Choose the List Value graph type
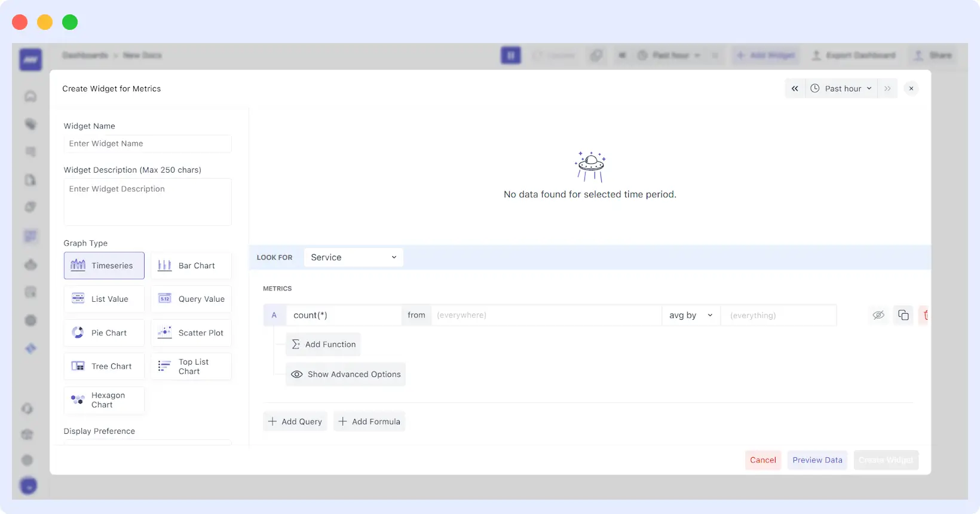The width and height of the screenshot is (980, 514). [x=104, y=299]
